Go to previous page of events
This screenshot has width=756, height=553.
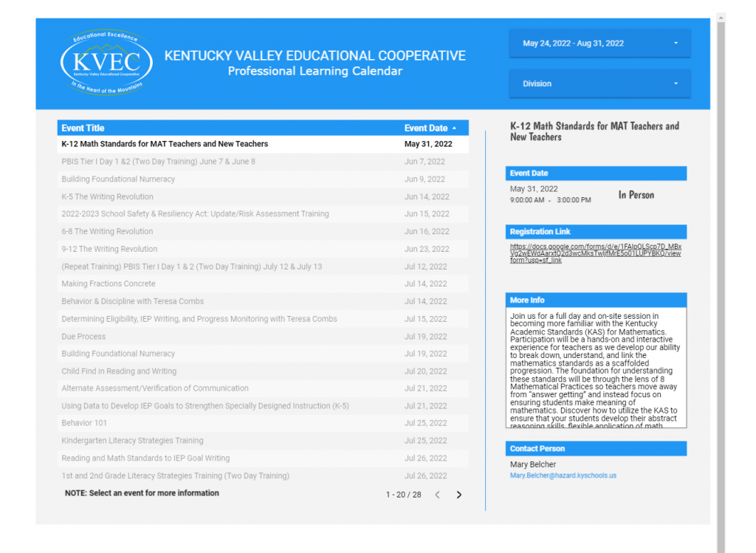point(437,495)
